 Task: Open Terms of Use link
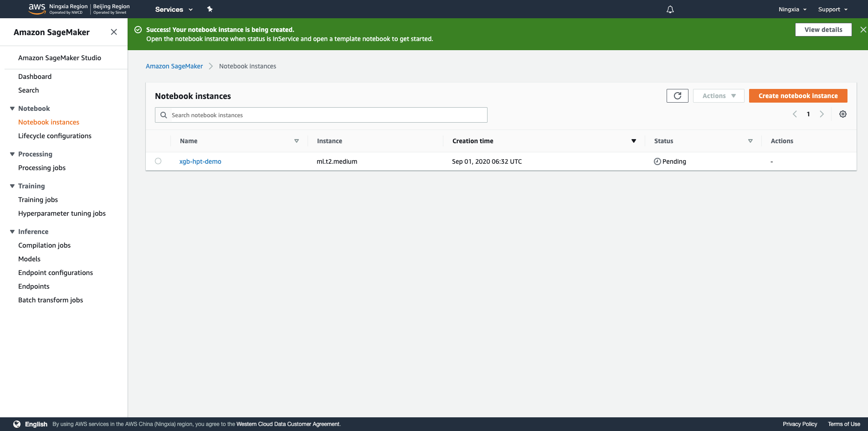click(x=844, y=424)
